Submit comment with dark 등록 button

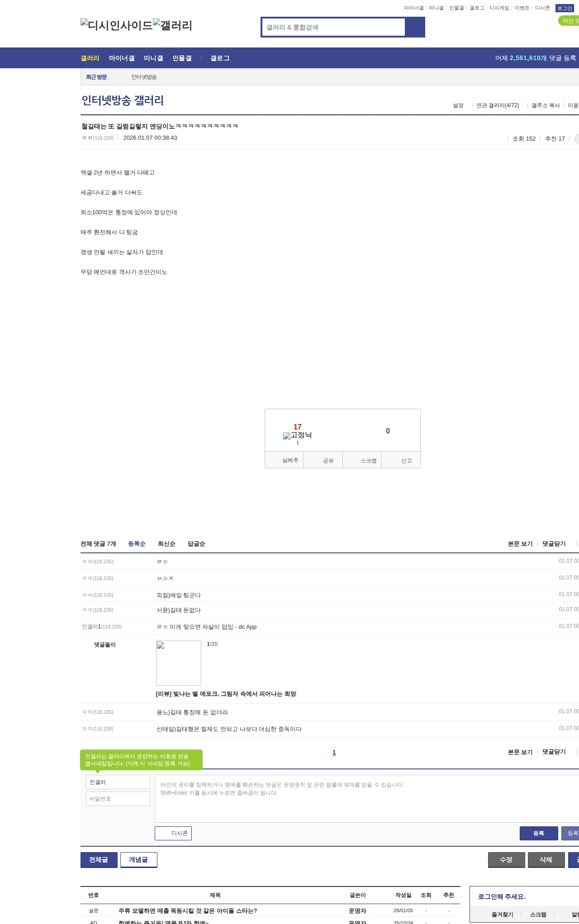(539, 833)
